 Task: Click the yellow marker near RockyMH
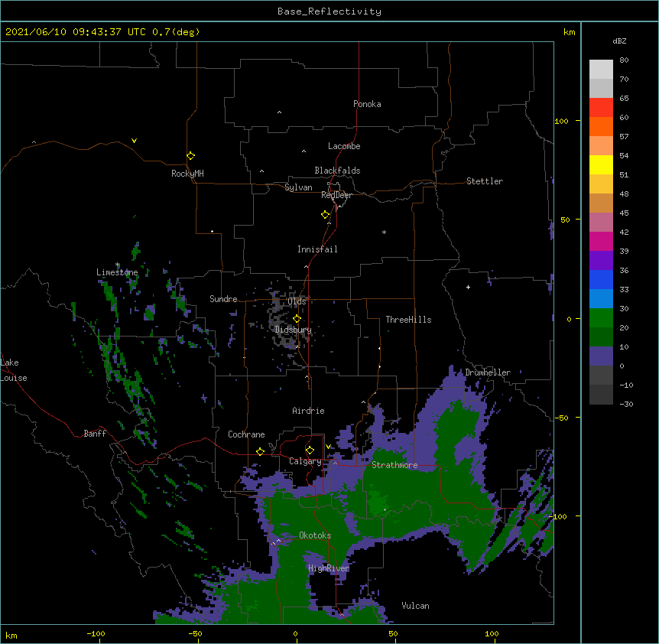[x=190, y=155]
